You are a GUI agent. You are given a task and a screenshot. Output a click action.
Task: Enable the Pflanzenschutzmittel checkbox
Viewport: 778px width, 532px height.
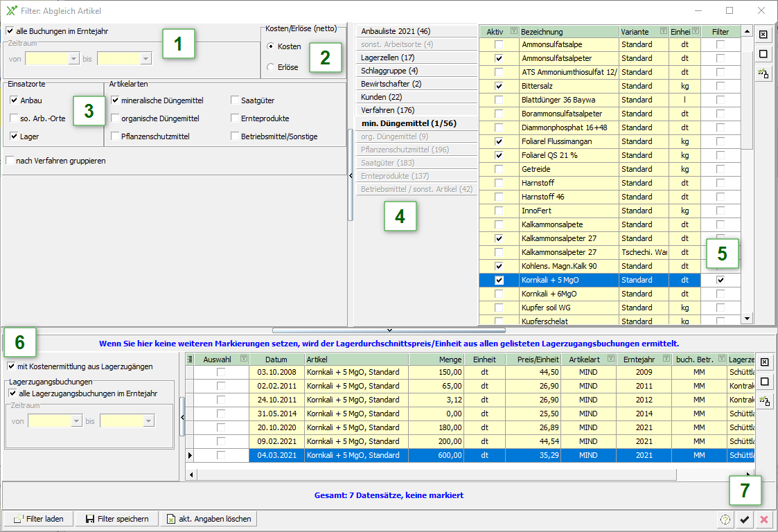tap(115, 136)
